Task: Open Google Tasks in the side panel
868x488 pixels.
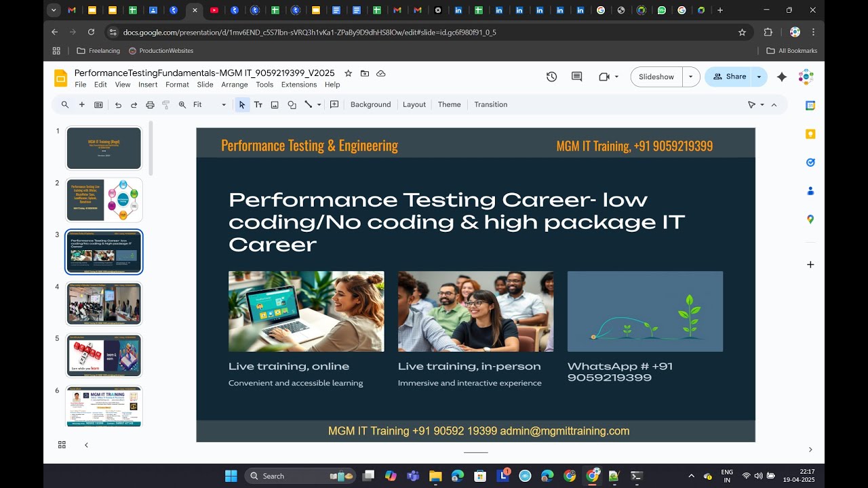Action: point(810,163)
